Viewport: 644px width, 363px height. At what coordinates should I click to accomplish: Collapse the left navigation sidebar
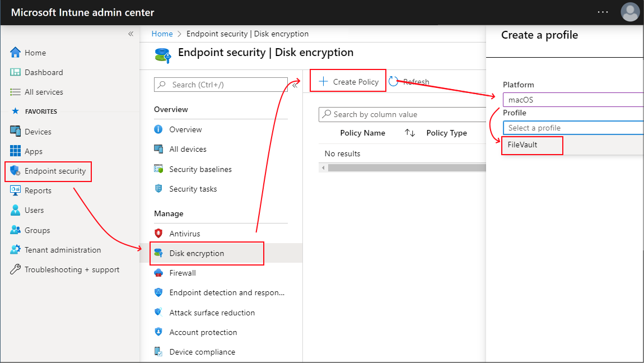pyautogui.click(x=130, y=34)
